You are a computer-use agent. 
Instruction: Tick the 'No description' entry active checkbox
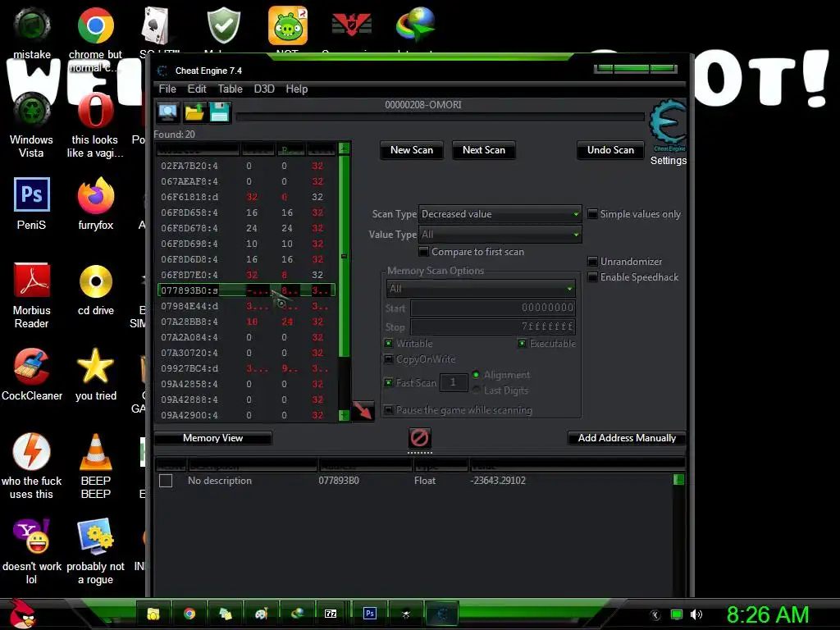coord(166,481)
